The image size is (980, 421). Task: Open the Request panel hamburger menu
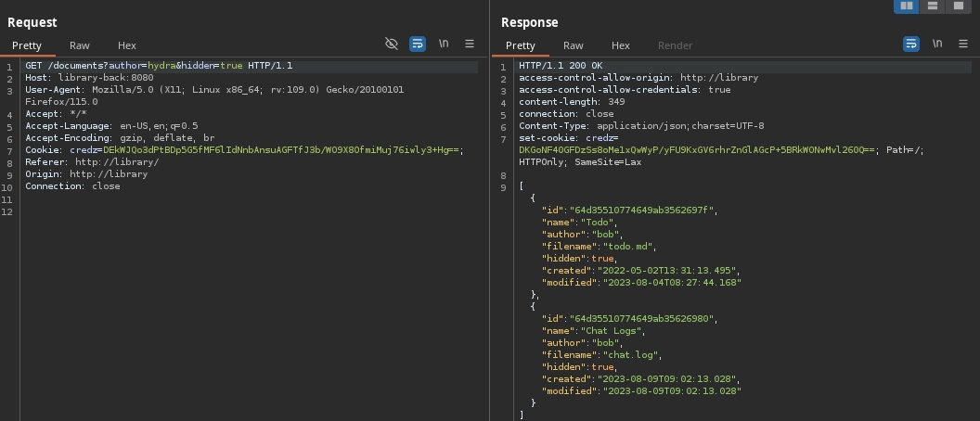[x=470, y=44]
